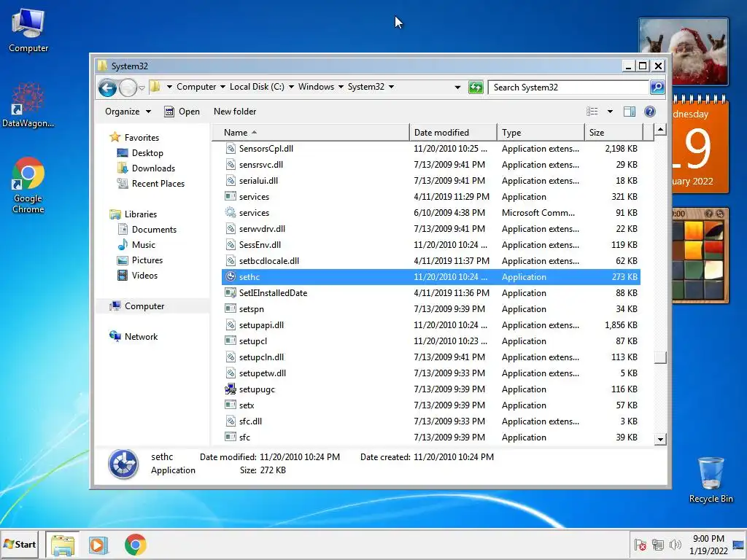Viewport: 747px width, 560px height.
Task: Select Computer in the navigation pane
Action: point(144,306)
